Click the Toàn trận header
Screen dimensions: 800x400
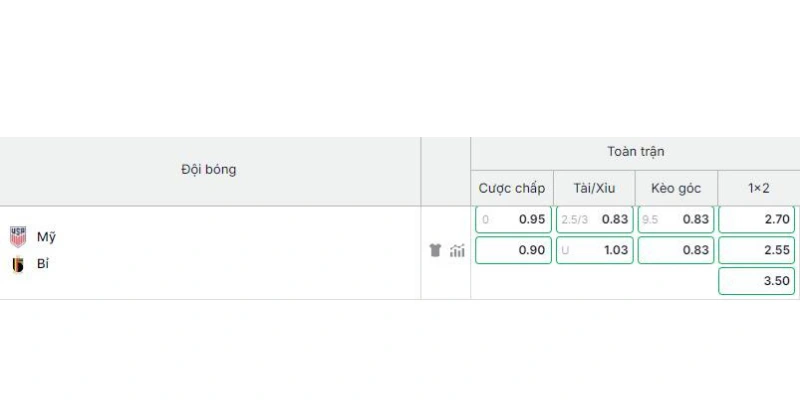click(635, 152)
